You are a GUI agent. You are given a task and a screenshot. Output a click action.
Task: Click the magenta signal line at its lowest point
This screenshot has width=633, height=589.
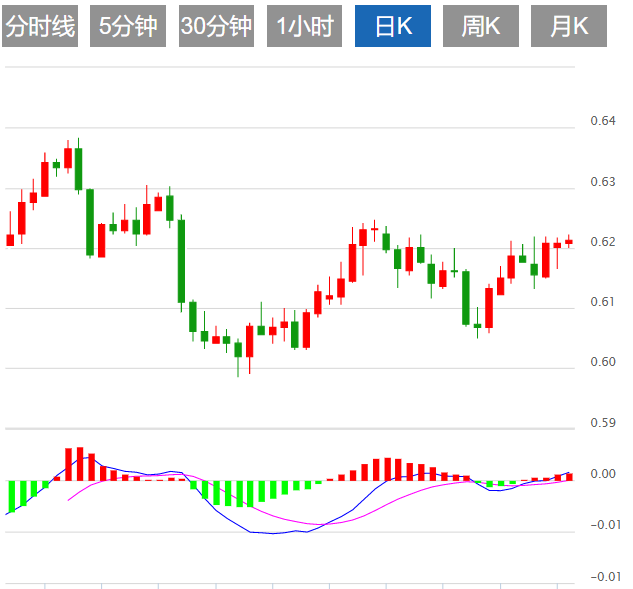[318, 524]
